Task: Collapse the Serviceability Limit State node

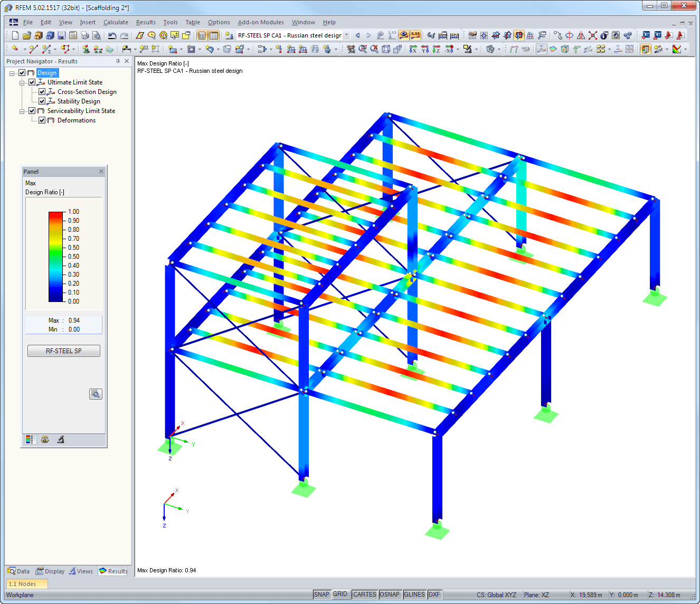Action: tap(22, 111)
